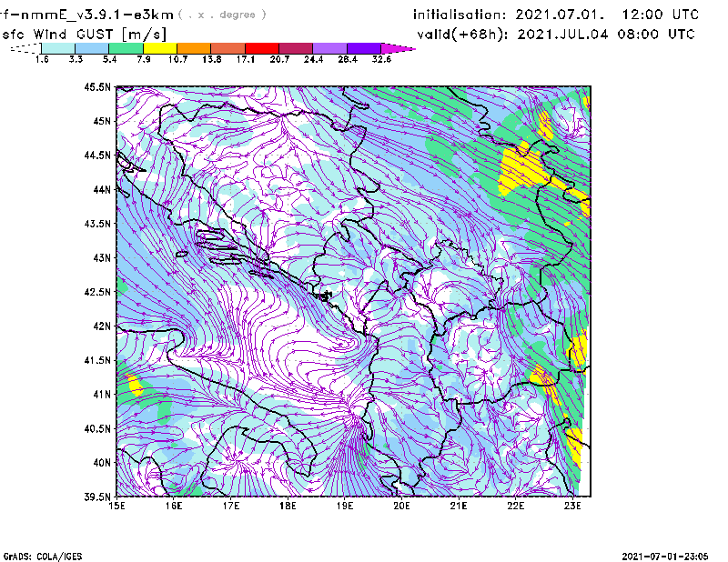Click the lavender 24.4–28.4 legend swatch
The width and height of the screenshot is (728, 562).
(x=330, y=48)
